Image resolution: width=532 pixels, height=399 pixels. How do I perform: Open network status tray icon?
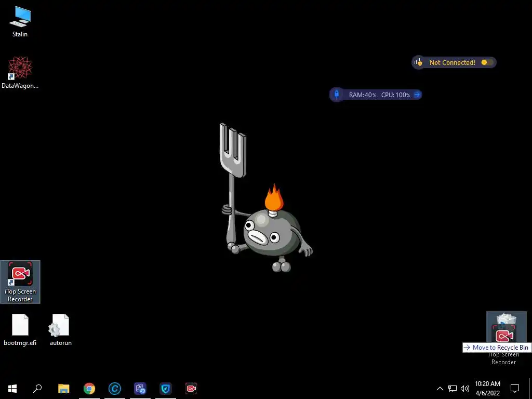pos(453,389)
